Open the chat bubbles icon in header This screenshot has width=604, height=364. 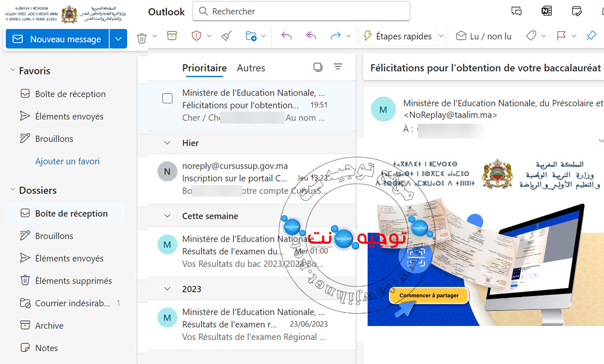516,11
